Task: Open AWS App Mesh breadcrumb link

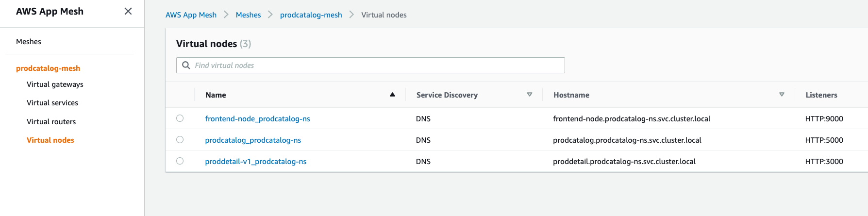Action: (191, 15)
